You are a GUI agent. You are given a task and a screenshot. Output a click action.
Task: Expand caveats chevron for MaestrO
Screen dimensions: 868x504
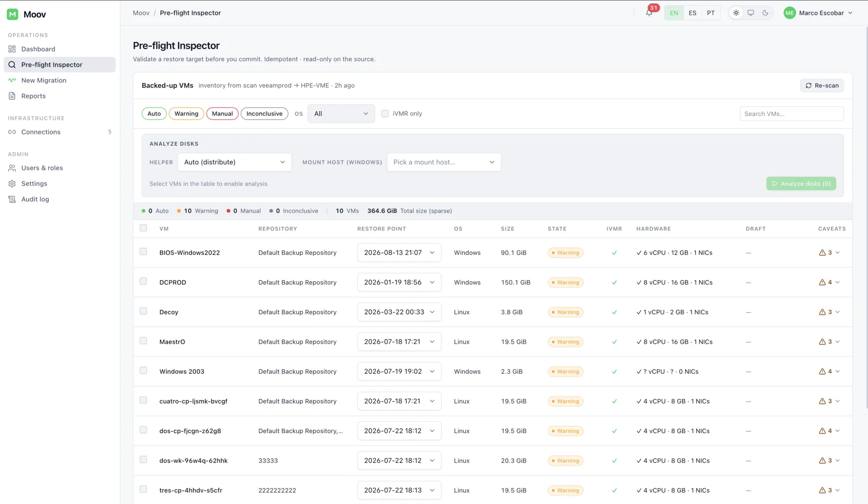click(x=837, y=342)
